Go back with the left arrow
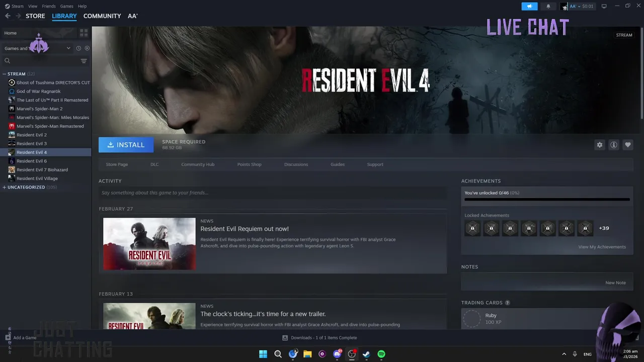Viewport: 644px width, 362px height. tap(8, 16)
